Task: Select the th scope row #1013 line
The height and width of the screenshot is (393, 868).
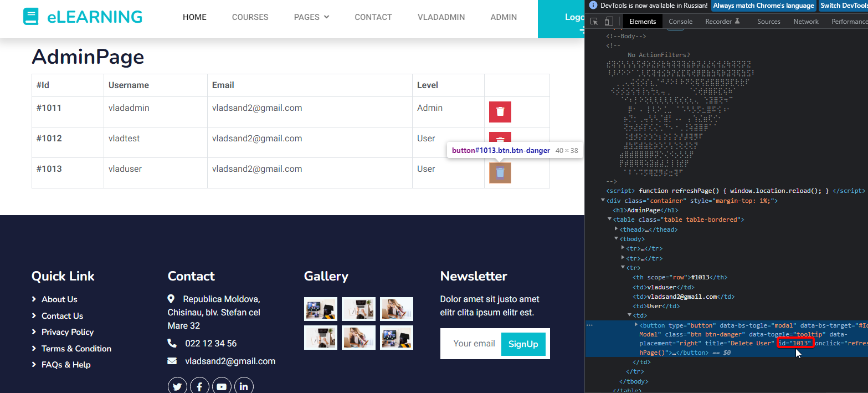Action: pyautogui.click(x=681, y=277)
